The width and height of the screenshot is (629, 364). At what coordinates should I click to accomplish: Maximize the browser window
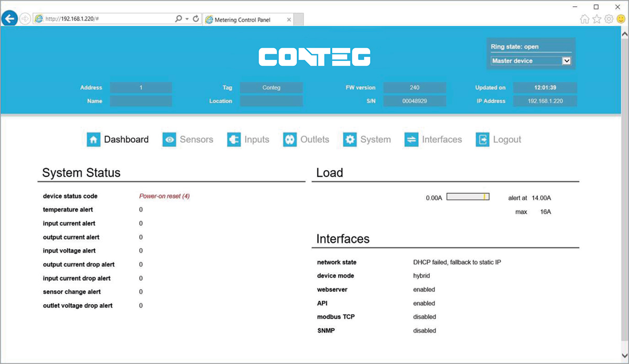point(596,7)
